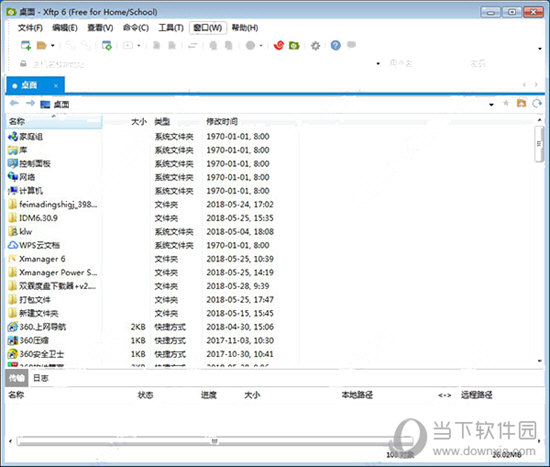Click the username input field
This screenshot has height=467, width=550.
pyautogui.click(x=426, y=64)
